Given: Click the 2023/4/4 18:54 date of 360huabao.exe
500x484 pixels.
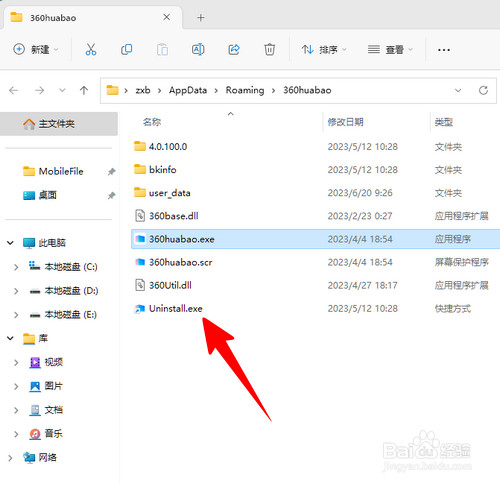Looking at the screenshot, I should (360, 239).
